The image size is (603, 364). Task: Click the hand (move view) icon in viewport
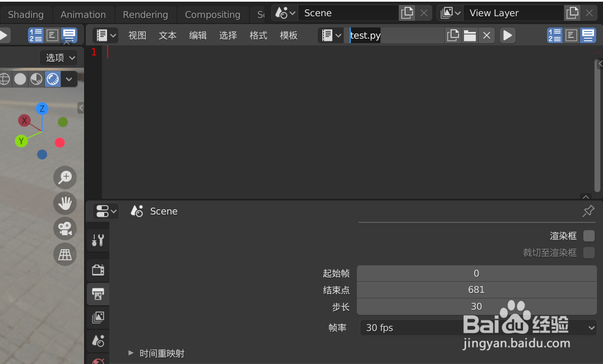64,203
